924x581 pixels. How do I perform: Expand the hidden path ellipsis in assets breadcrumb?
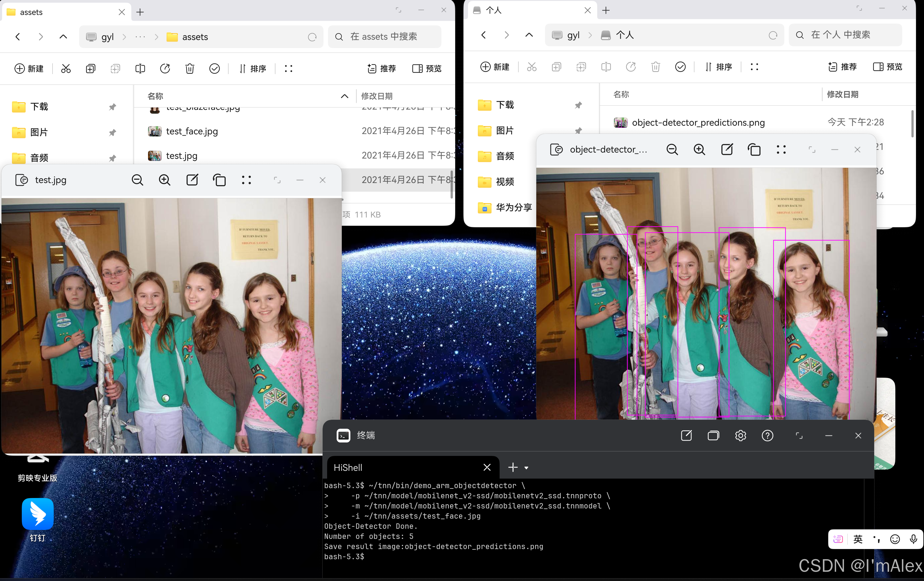(141, 37)
